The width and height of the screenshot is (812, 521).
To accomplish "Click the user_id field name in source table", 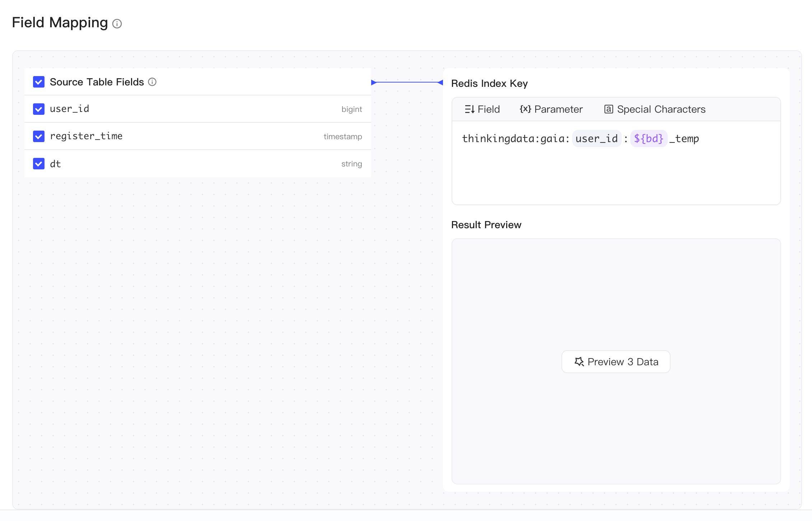I will coord(69,109).
